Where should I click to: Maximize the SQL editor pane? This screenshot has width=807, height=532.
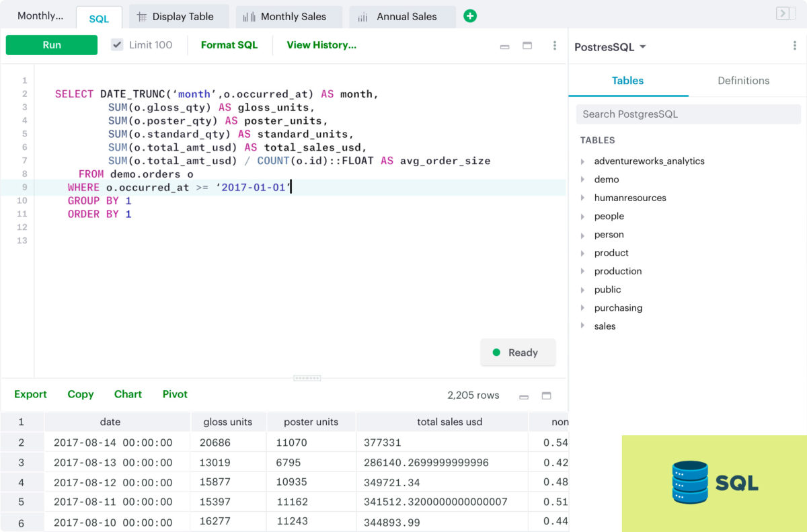[527, 46]
